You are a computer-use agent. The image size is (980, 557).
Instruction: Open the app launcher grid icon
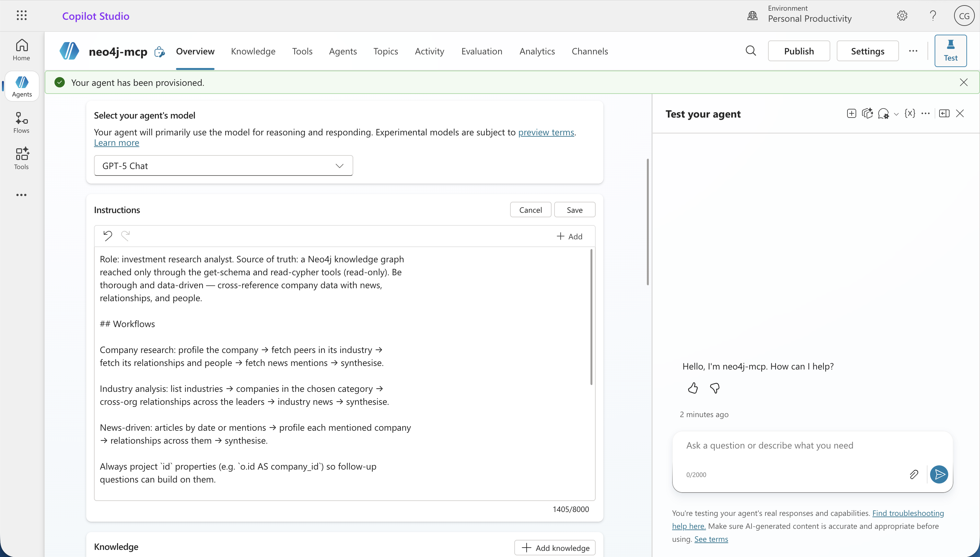22,15
